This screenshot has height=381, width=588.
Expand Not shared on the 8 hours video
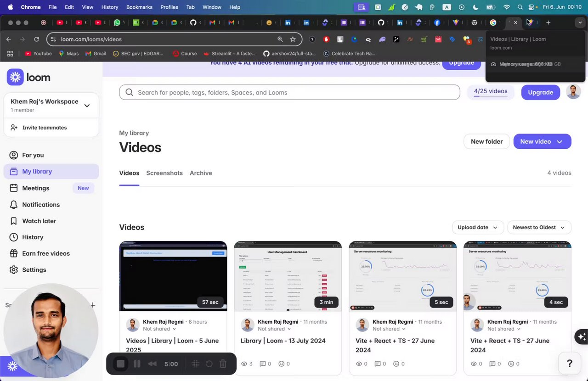click(159, 329)
